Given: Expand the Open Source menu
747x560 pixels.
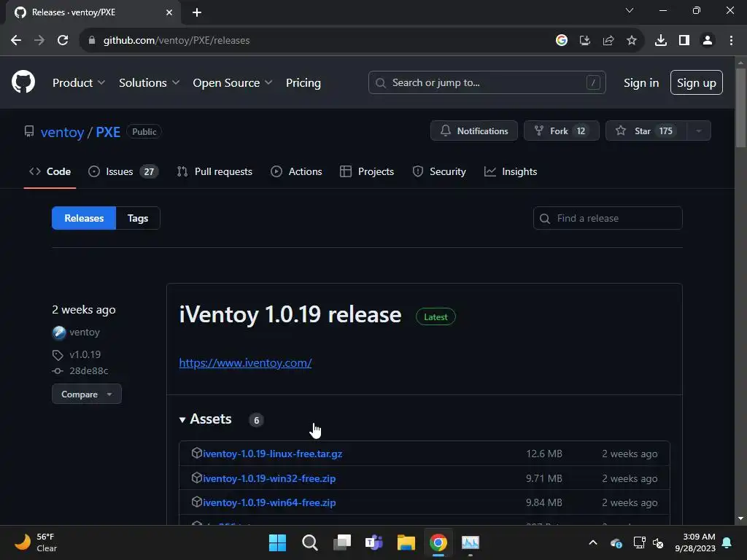Looking at the screenshot, I should (x=233, y=83).
